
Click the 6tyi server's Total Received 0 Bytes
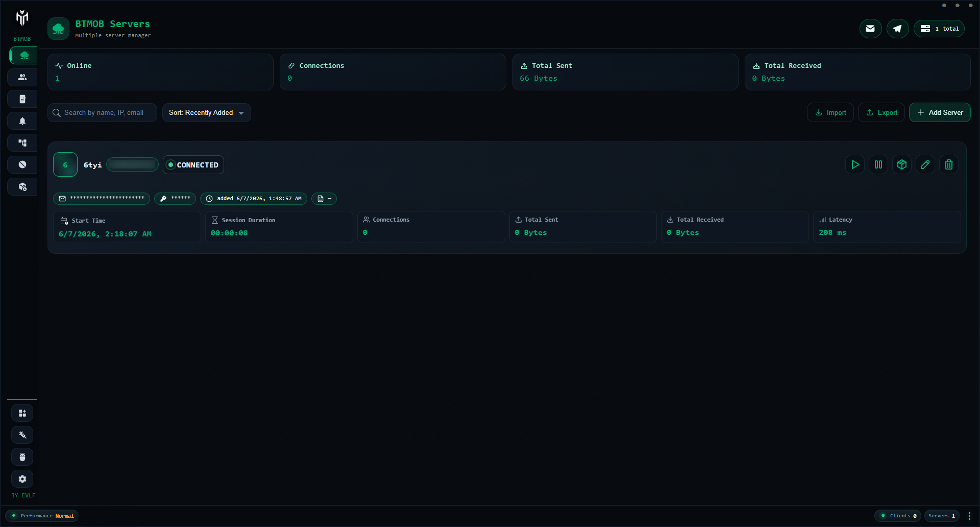683,232
